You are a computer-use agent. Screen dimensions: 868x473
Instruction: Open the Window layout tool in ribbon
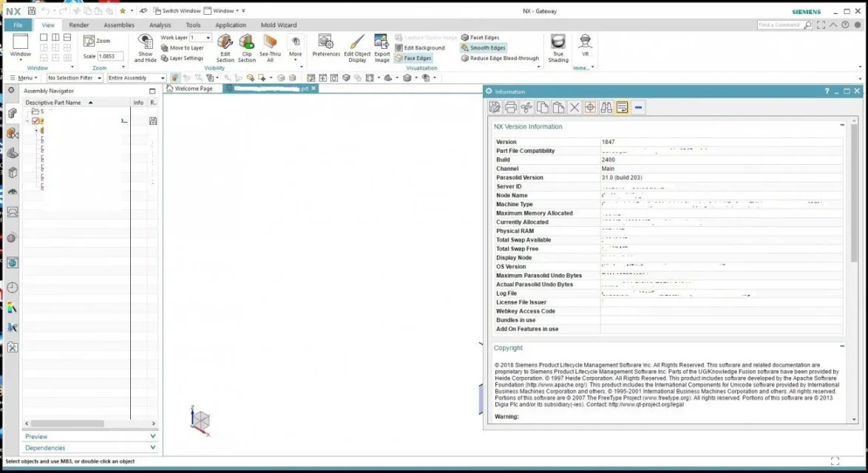point(21,46)
